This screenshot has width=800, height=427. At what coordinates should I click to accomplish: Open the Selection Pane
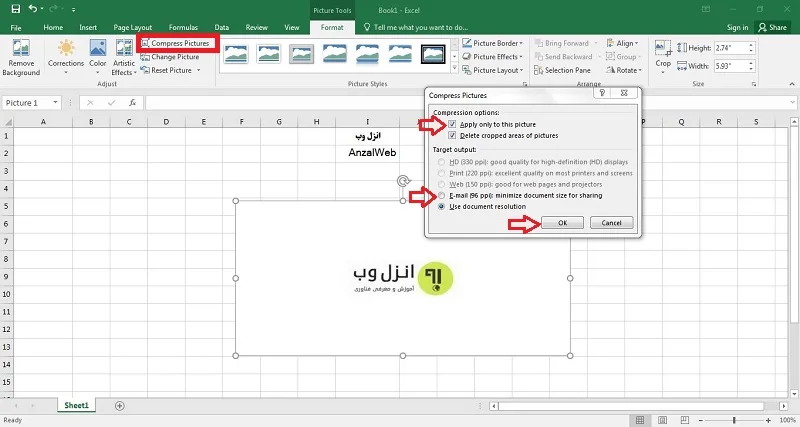(x=562, y=70)
